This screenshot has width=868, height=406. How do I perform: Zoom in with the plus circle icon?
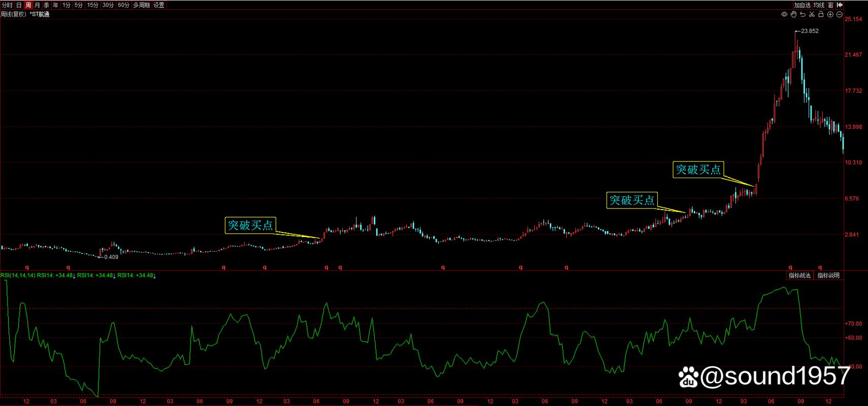click(830, 15)
